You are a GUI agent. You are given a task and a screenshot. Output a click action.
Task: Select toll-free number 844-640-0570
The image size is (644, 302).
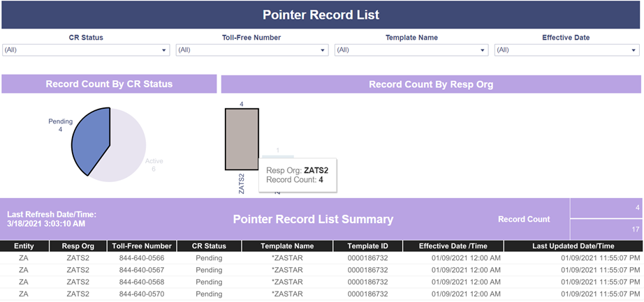tap(142, 294)
